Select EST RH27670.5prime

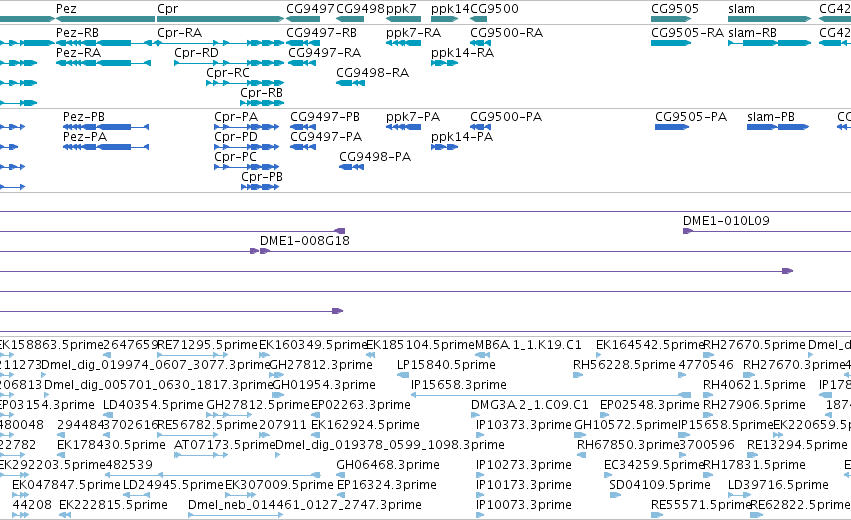tap(709, 356)
